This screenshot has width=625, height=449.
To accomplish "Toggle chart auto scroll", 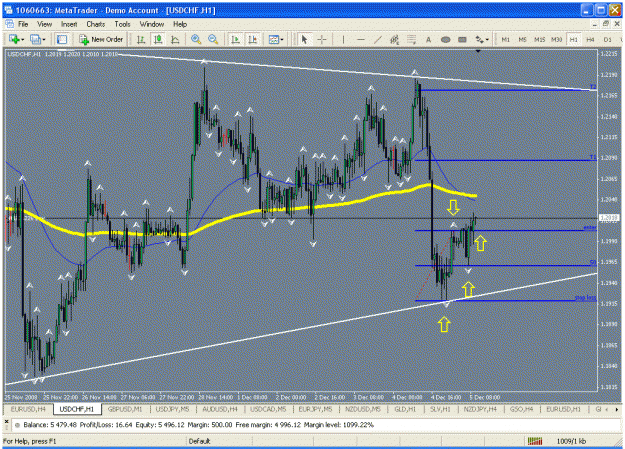I will pos(236,39).
